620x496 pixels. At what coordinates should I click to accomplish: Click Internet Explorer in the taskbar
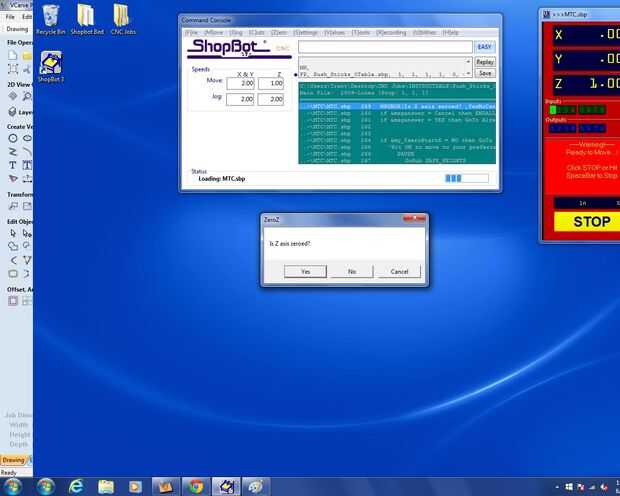76,487
